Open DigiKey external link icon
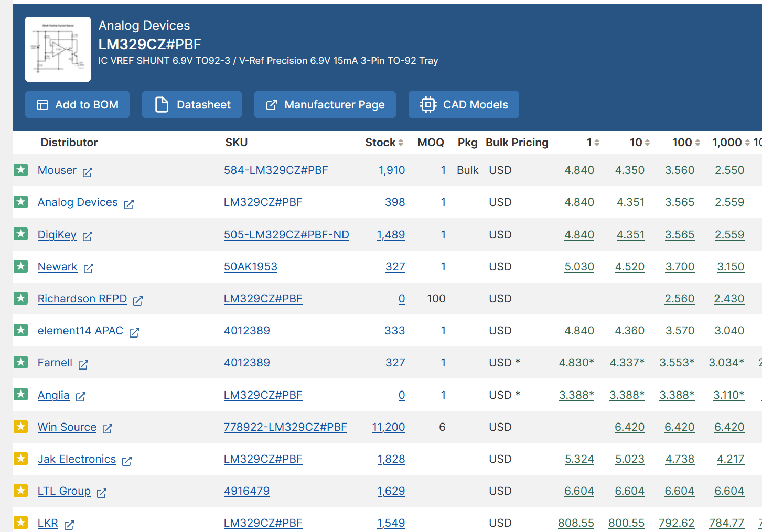Image resolution: width=762 pixels, height=532 pixels. click(88, 236)
